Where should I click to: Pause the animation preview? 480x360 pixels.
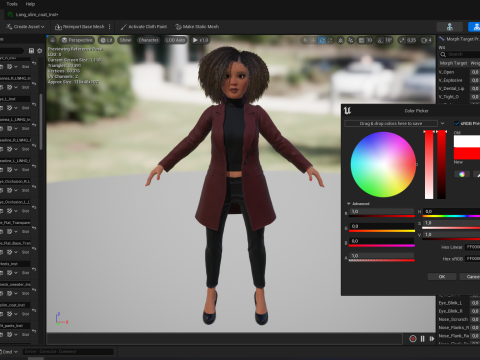[422, 339]
